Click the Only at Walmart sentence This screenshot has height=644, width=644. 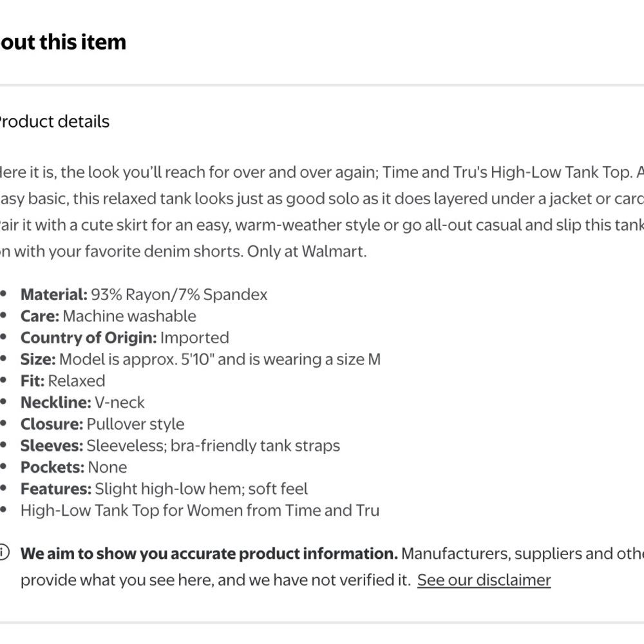coord(307,251)
